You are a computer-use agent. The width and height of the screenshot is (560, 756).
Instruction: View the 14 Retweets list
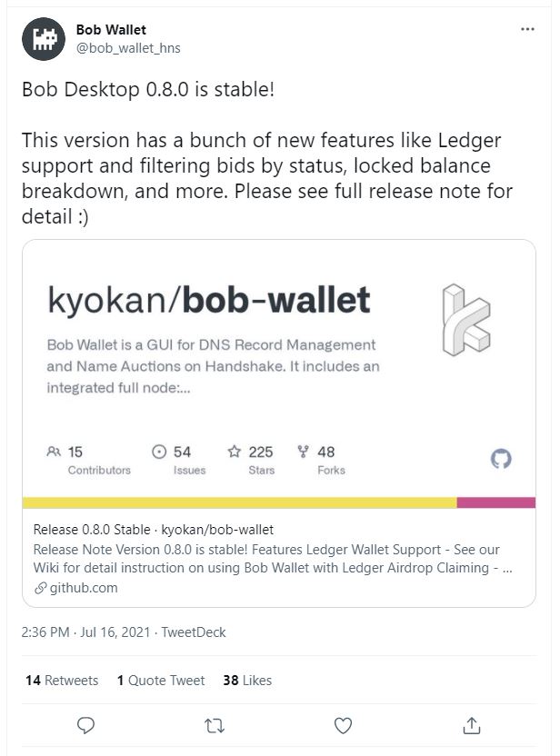click(62, 680)
